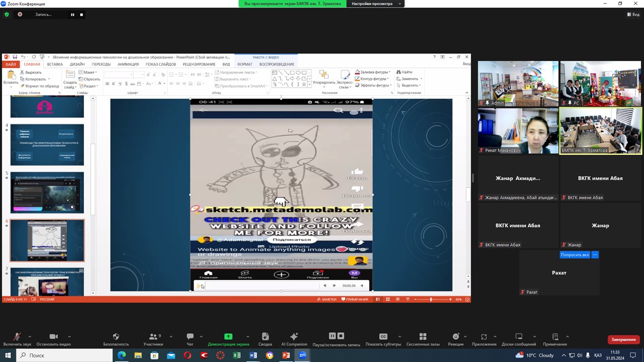Open the Participants panel
The height and width of the screenshot is (362, 644).
point(152,337)
